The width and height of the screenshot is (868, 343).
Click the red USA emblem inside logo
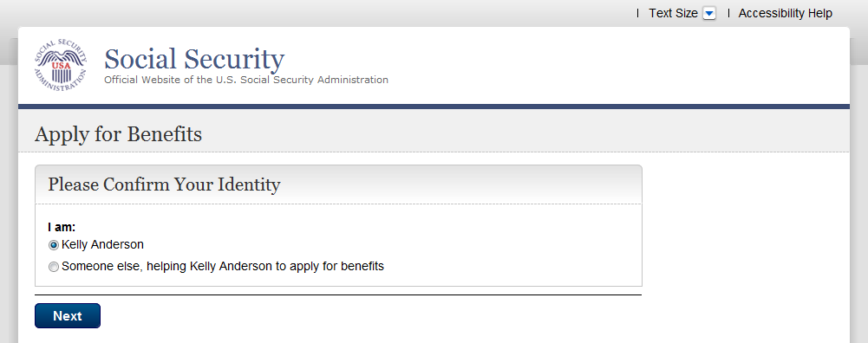click(x=59, y=65)
